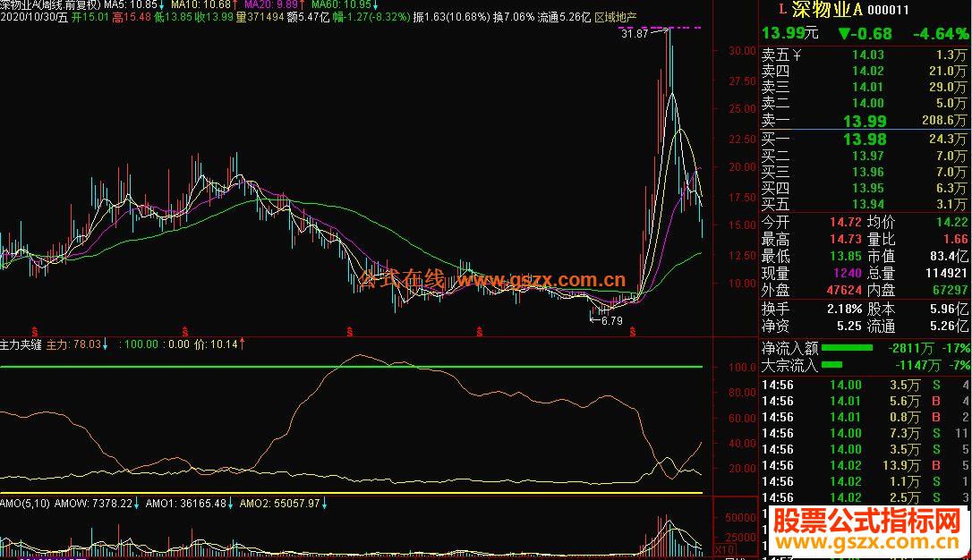Click the 市值 value 83.4亿

pyautogui.click(x=949, y=256)
